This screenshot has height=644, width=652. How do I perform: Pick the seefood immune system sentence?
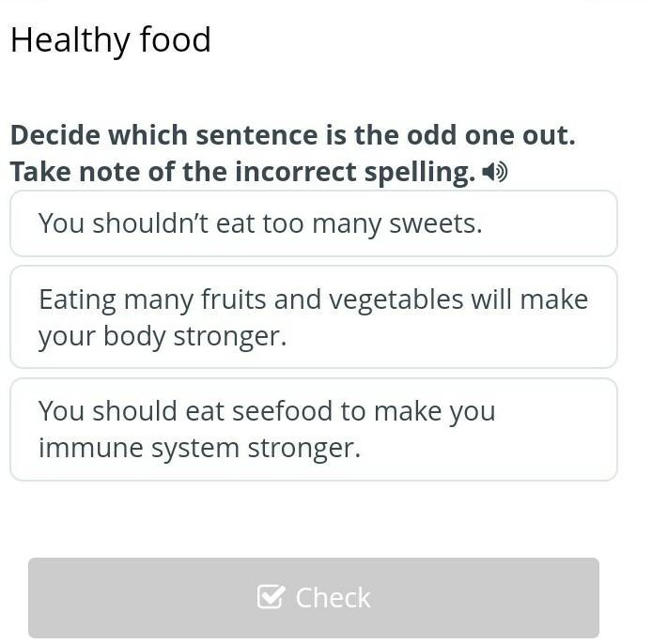[313, 429]
